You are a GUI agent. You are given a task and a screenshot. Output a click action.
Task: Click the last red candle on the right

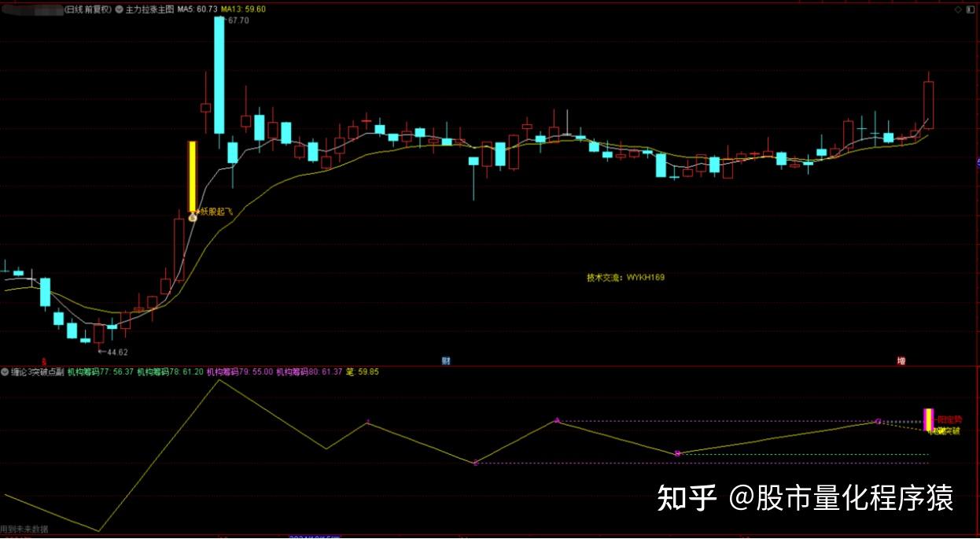tap(928, 105)
